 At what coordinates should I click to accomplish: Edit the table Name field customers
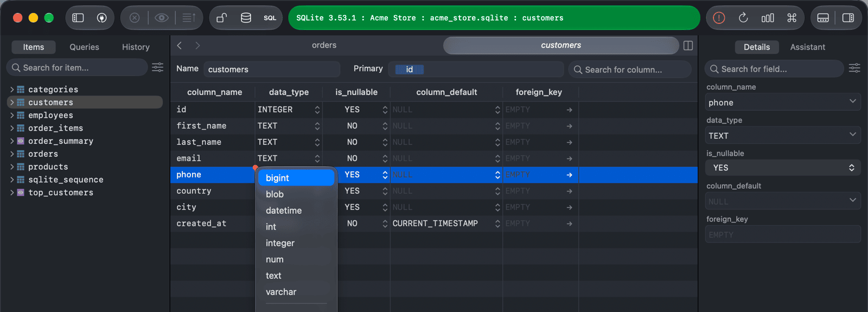272,69
